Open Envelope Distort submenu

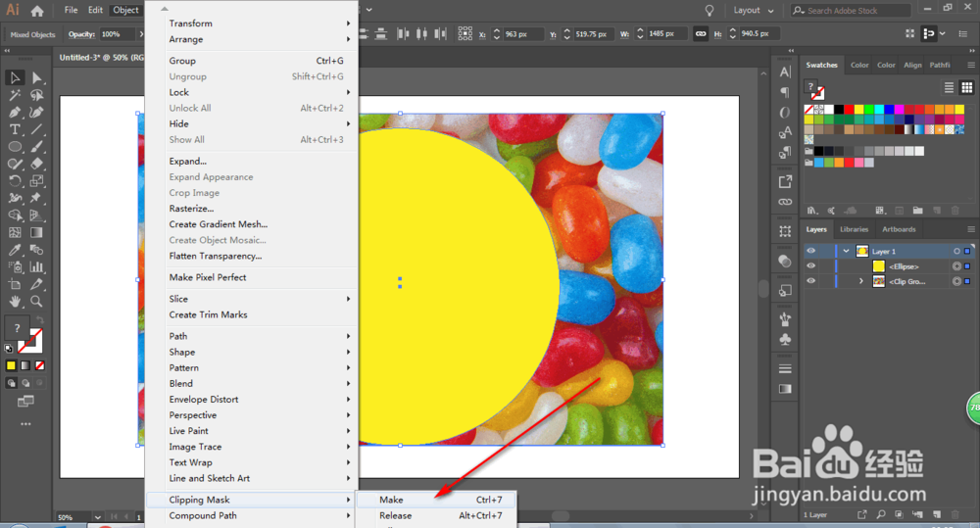pos(251,400)
